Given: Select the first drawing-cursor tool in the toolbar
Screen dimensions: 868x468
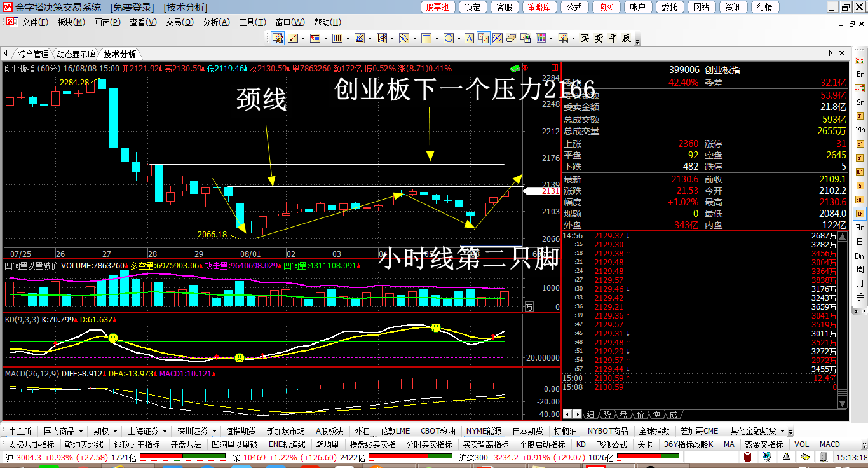Looking at the screenshot, I should 277,38.
